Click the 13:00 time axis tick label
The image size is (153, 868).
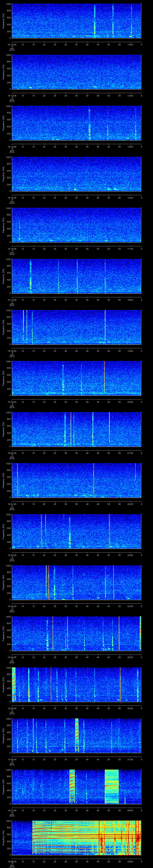pos(130,44)
